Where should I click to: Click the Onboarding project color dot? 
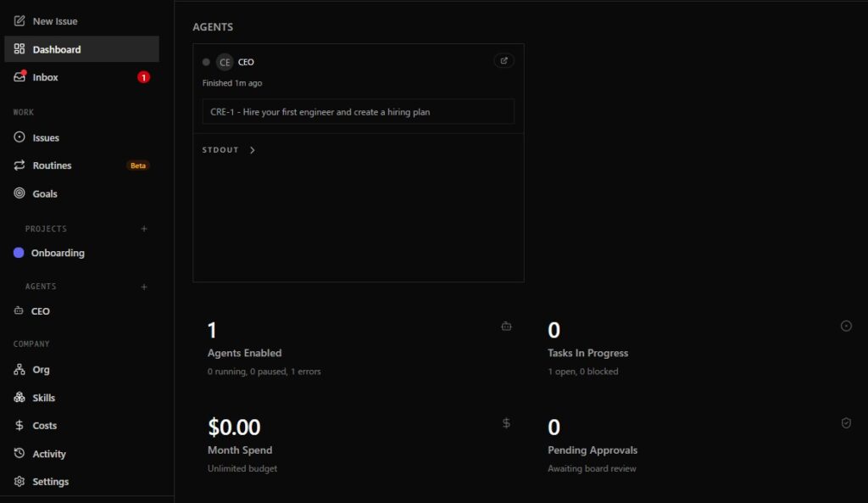(19, 253)
